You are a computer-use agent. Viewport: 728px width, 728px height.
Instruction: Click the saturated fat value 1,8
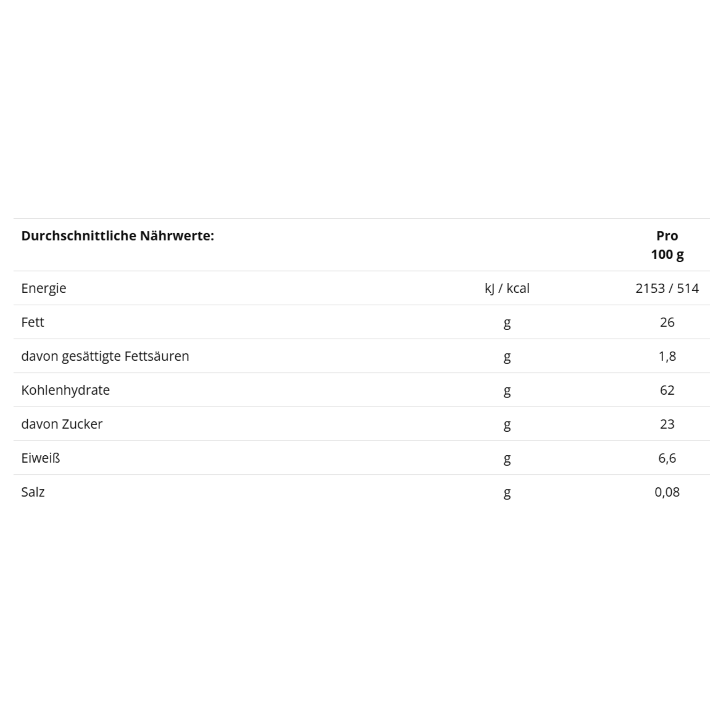coord(667,356)
